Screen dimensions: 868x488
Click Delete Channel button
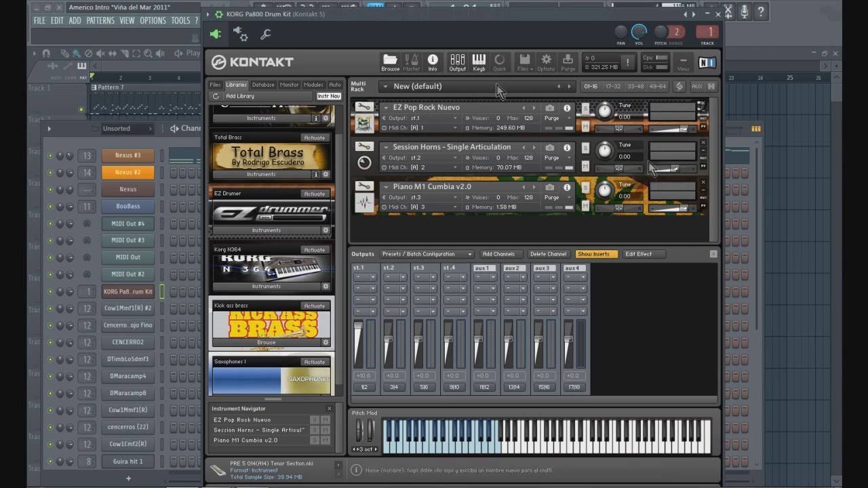click(x=548, y=254)
